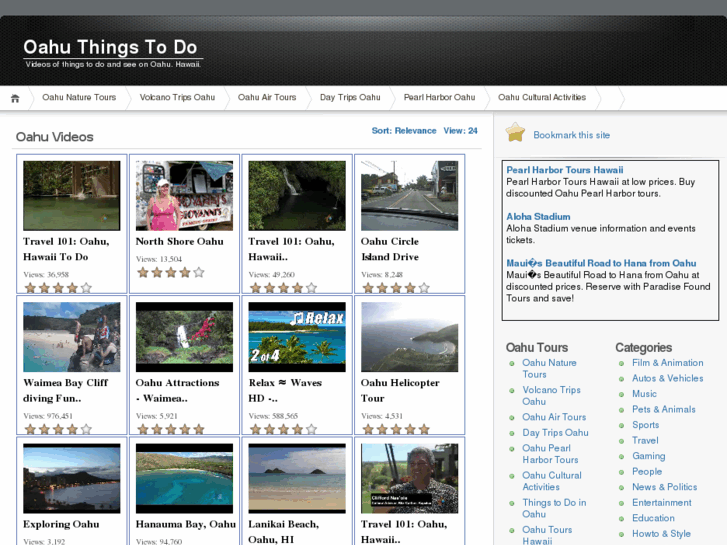Select the Entertainment category

[x=662, y=503]
